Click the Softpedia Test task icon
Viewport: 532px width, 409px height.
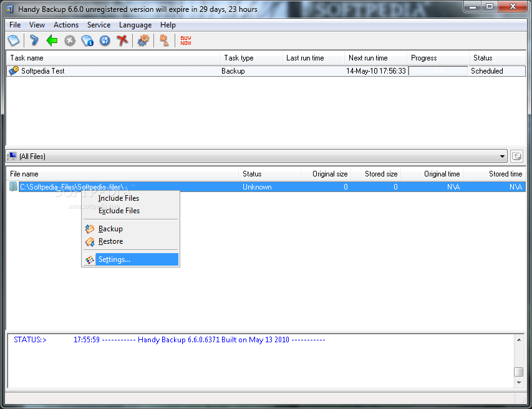pos(14,71)
